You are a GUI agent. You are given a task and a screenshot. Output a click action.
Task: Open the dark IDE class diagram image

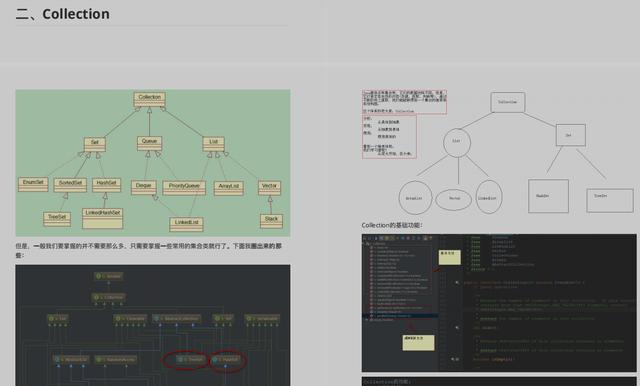[x=153, y=325]
